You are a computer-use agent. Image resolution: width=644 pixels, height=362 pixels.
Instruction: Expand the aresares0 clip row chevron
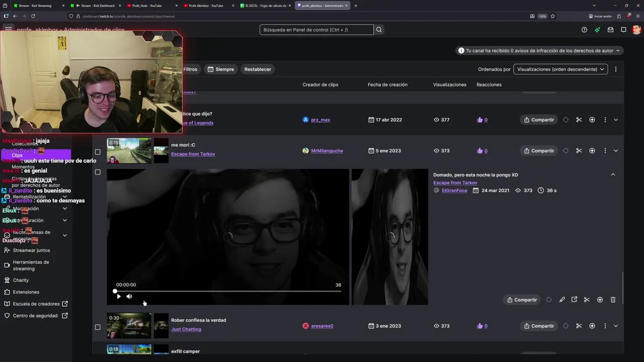click(616, 326)
